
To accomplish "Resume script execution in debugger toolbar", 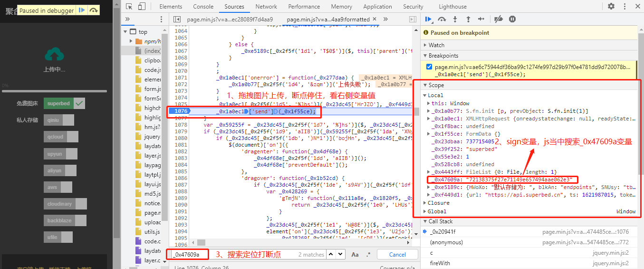I will 429,19.
